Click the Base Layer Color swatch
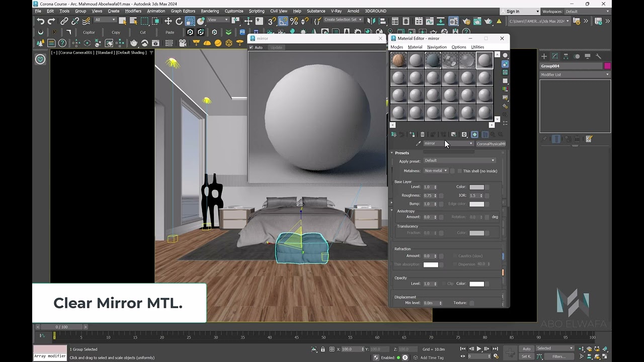This screenshot has height=362, width=644. (477, 187)
